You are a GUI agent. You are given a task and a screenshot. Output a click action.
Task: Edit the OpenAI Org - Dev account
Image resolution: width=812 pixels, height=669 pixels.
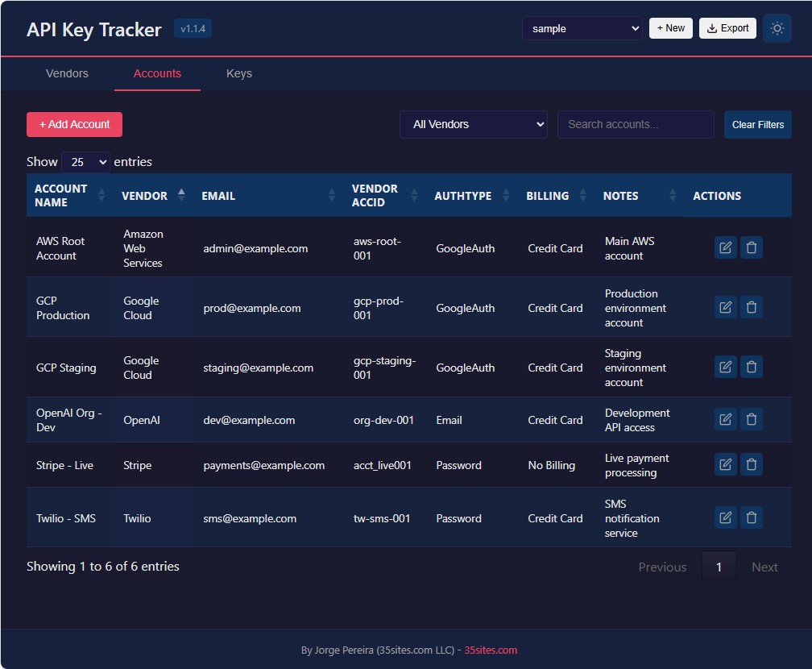pos(725,419)
